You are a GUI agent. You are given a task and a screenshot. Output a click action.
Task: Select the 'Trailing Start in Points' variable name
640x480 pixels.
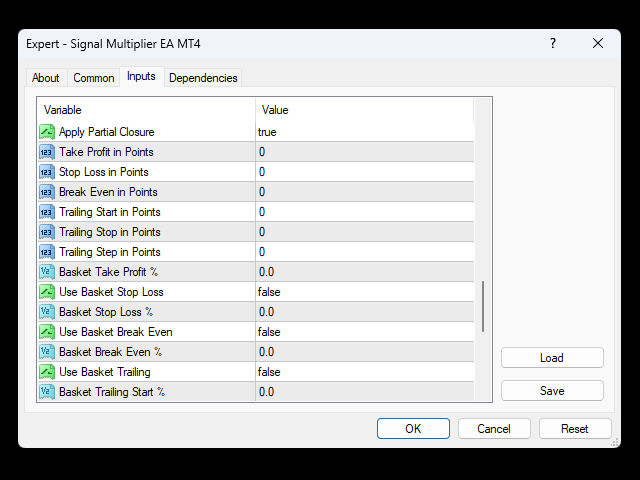(x=110, y=212)
